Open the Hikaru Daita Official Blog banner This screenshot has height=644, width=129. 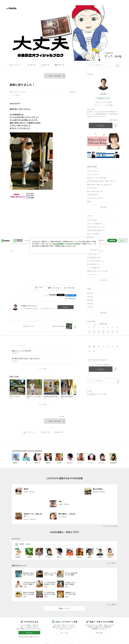pos(103,141)
